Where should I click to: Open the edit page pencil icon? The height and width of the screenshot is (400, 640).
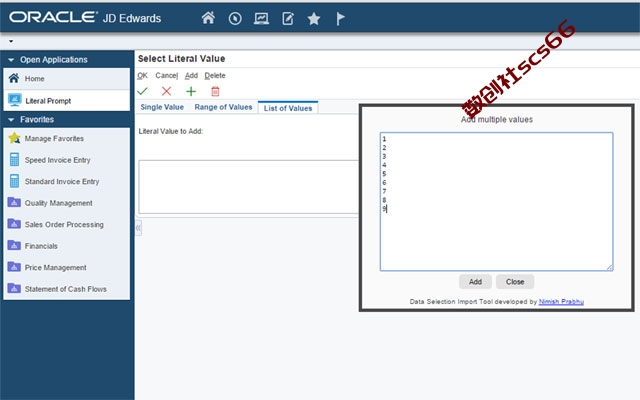[288, 18]
